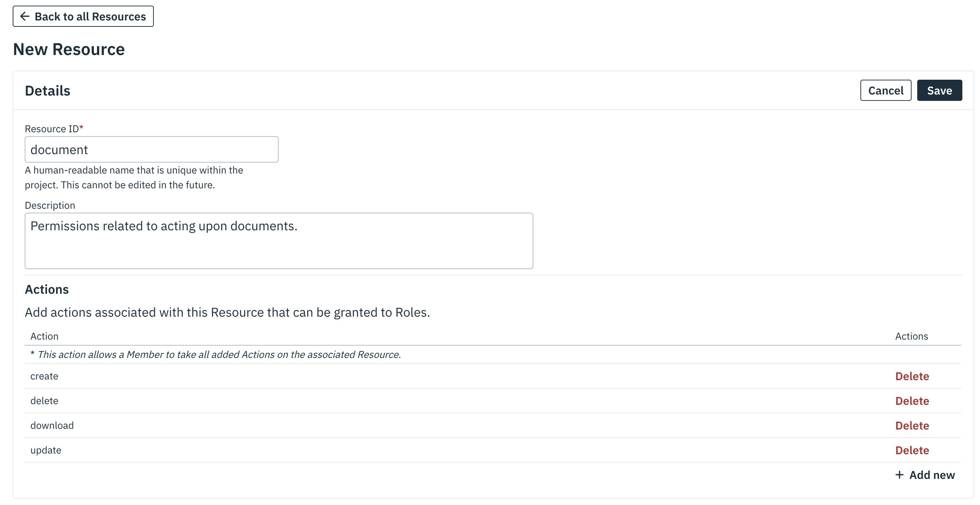
Task: Focus the Resource ID field
Action: (151, 150)
